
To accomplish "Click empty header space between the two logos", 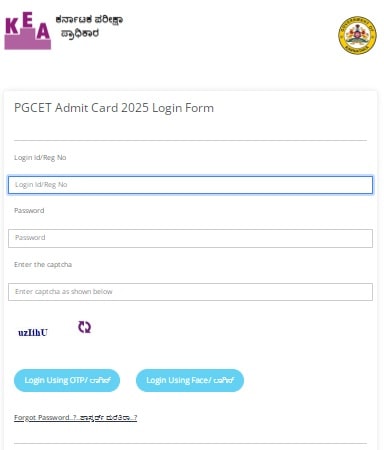I will [230, 33].
